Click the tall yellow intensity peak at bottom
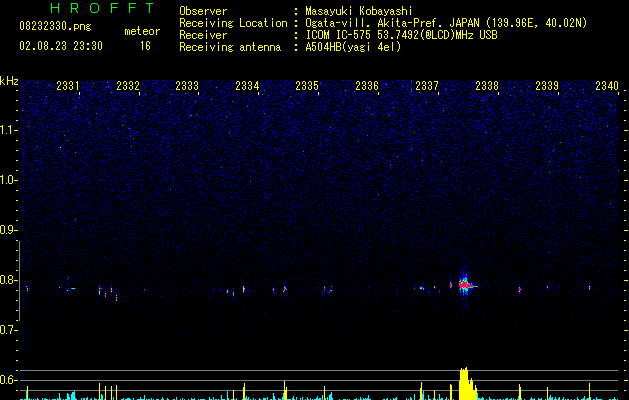629x400 pixels. [x=467, y=383]
